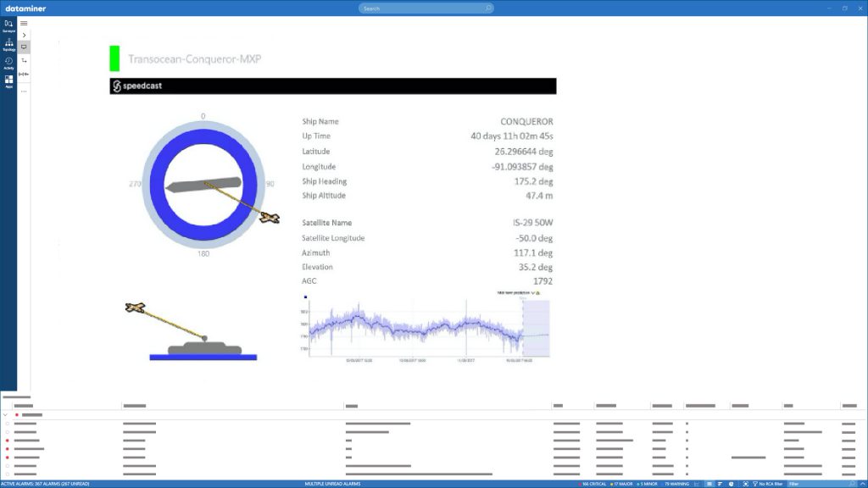
Task: Select the routing arrows page icon
Action: (24, 60)
